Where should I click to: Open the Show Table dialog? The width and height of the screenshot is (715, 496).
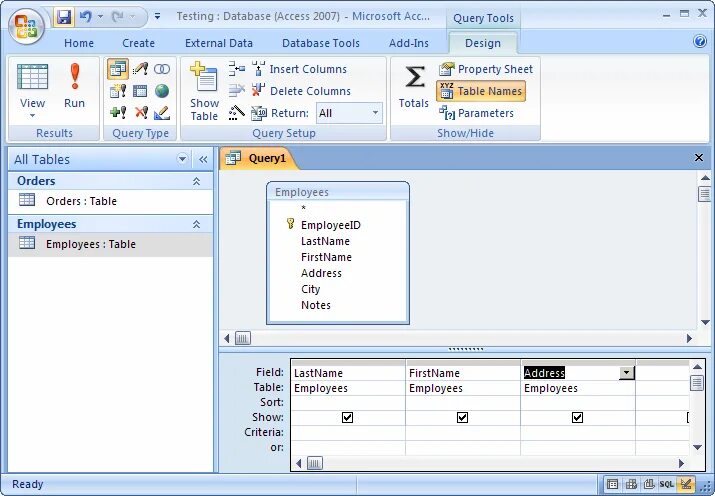(x=204, y=91)
